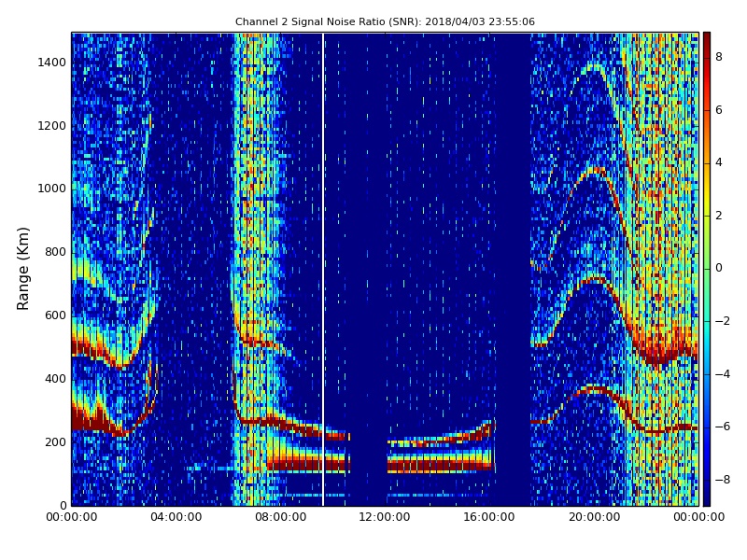
Task: Click the colorbar tick label '4'
Action: click(719, 162)
